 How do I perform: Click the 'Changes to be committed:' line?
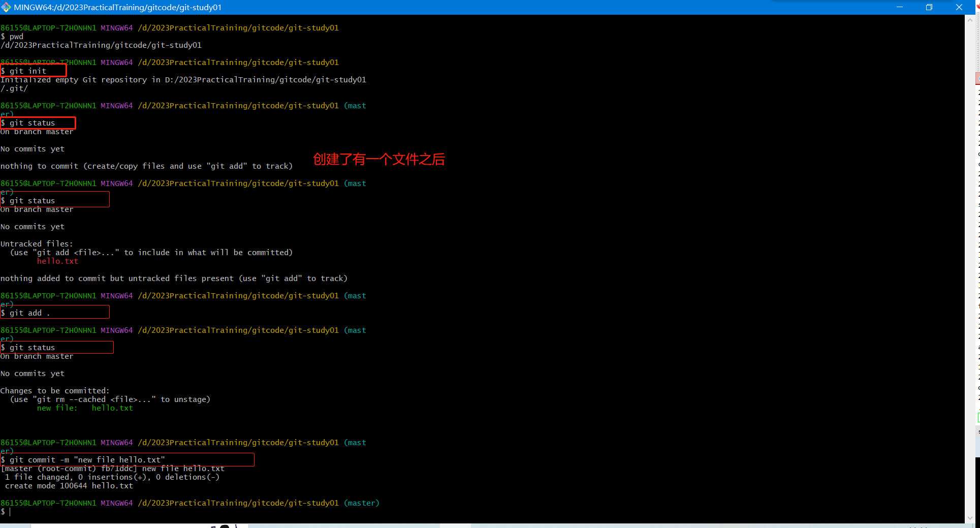pos(55,391)
